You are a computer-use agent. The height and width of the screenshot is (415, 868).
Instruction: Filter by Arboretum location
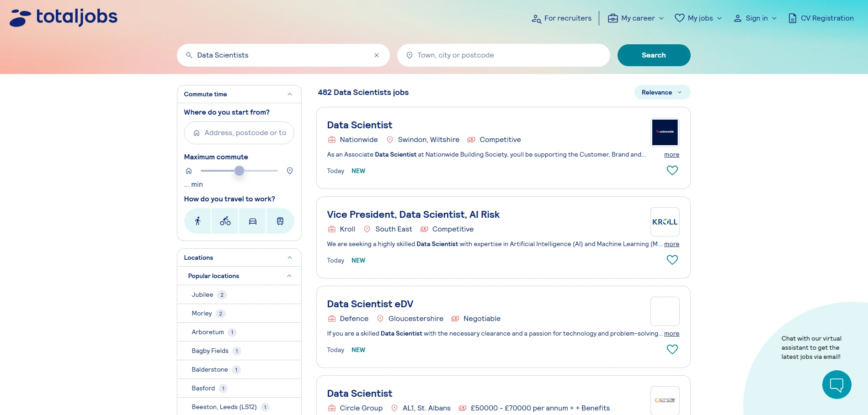coord(239,332)
